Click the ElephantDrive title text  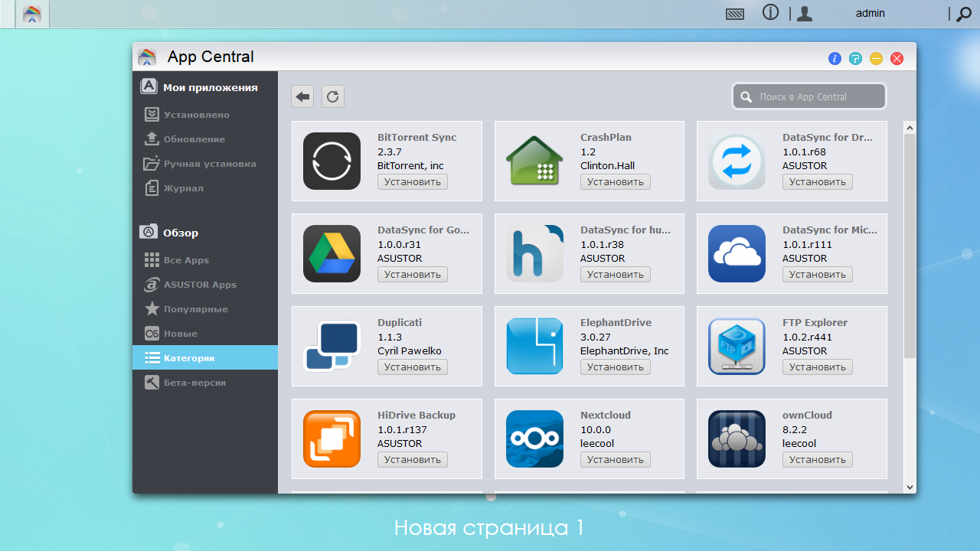[x=616, y=323]
